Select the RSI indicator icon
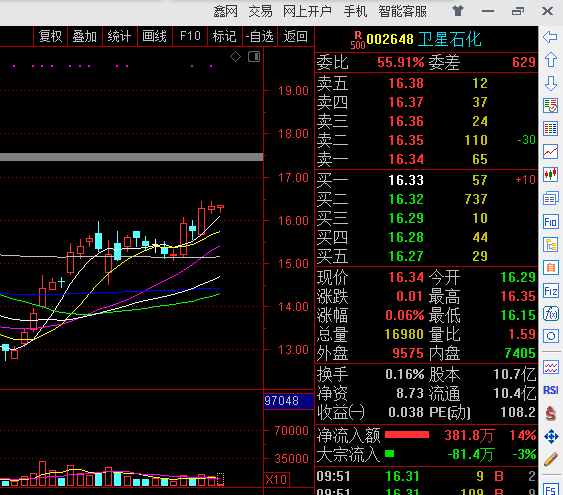The width and height of the screenshot is (563, 495). click(550, 390)
